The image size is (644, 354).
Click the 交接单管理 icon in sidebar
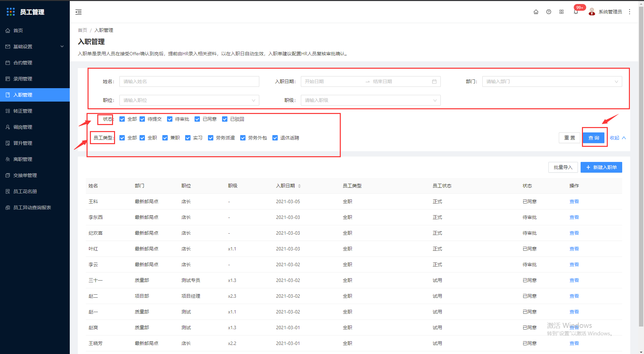(x=8, y=175)
